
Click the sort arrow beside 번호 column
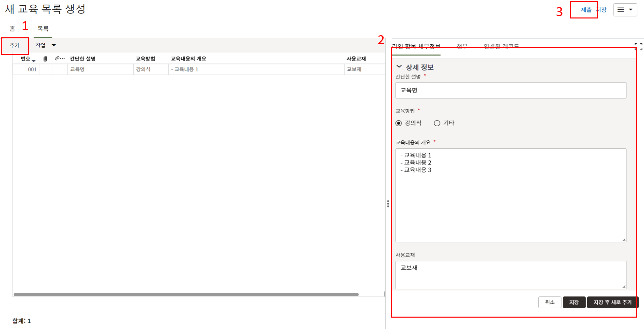tap(34, 61)
